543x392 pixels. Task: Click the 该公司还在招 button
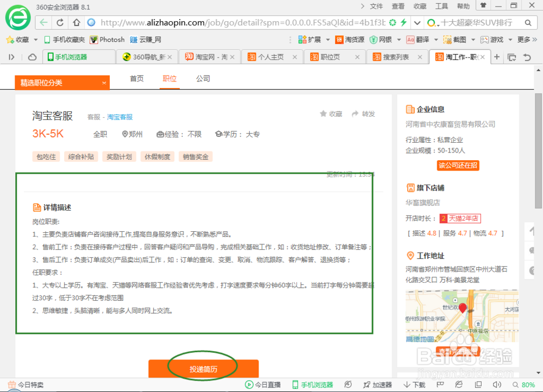(x=458, y=166)
